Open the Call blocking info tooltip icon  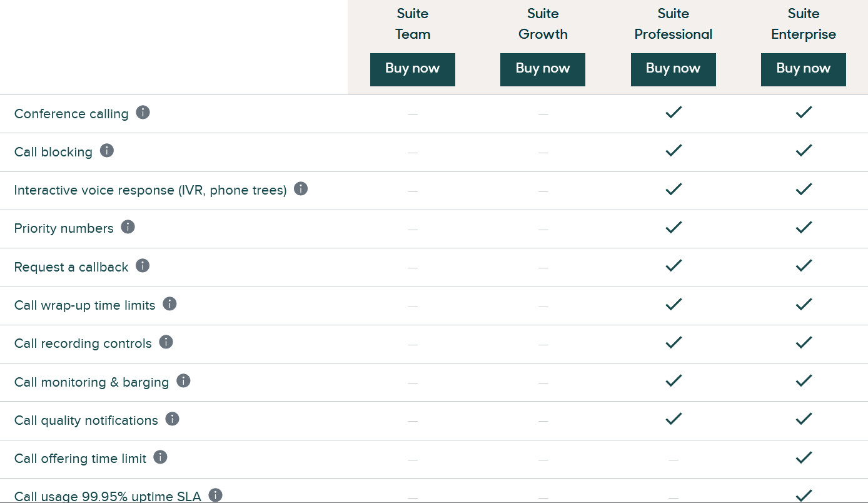[x=107, y=151]
